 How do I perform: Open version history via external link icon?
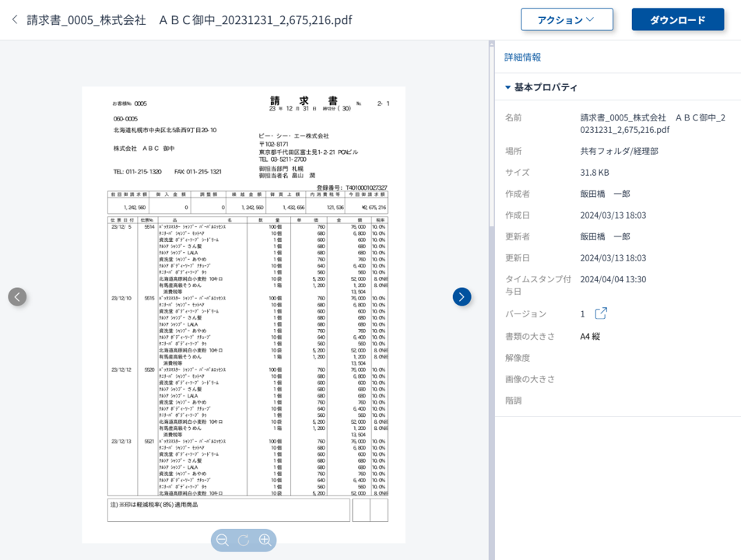tap(601, 313)
